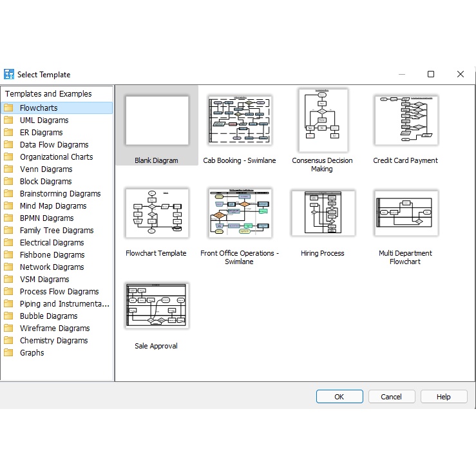Click the folder icon next to ER Diagrams

[x=9, y=133]
